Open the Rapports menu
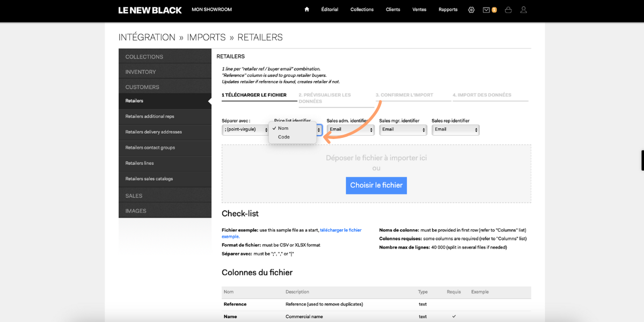 448,10
